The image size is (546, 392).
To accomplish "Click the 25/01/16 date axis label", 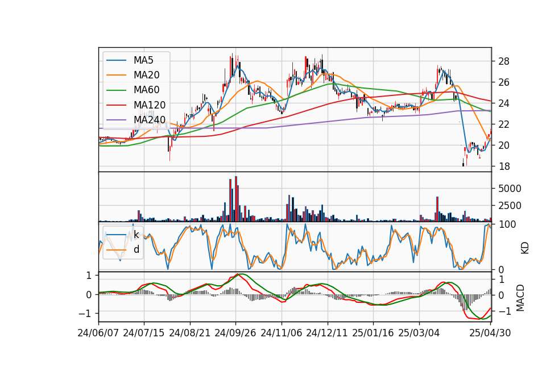I will (373, 333).
